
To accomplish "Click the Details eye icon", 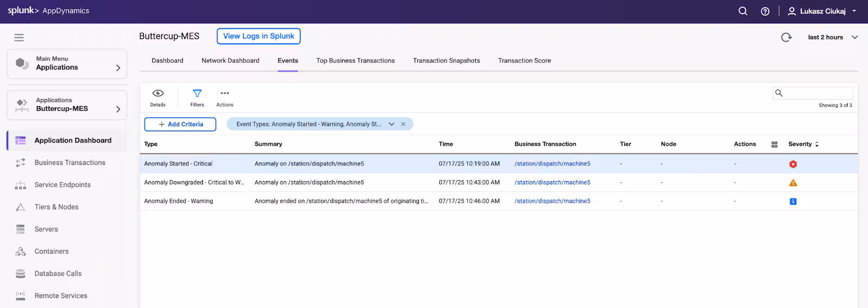I will pos(158,93).
